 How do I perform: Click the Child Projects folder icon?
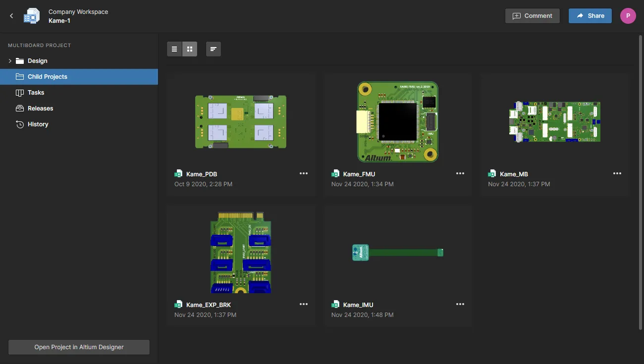tap(20, 77)
